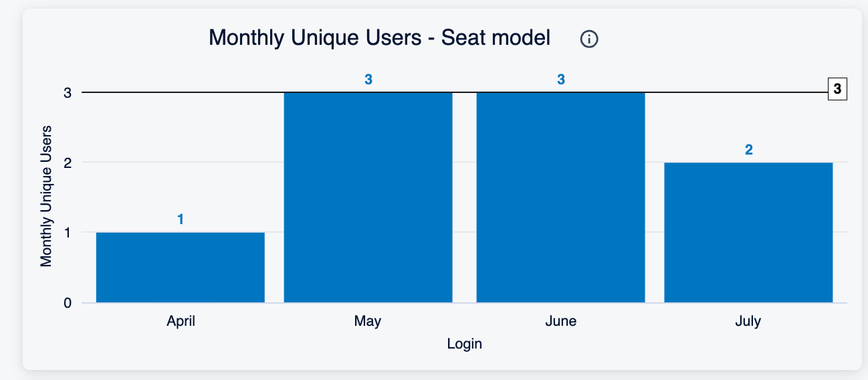Click the May x-axis label
The height and width of the screenshot is (380, 868).
368,321
